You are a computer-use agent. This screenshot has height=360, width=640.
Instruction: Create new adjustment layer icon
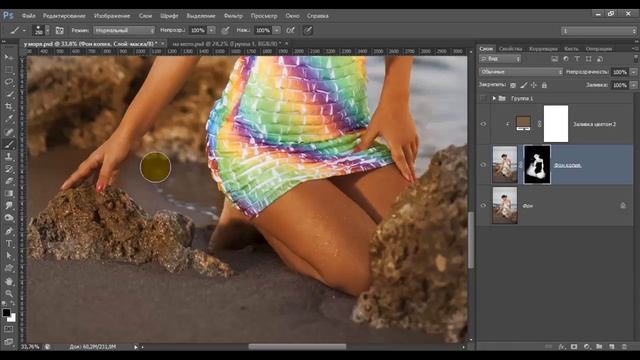(x=587, y=347)
